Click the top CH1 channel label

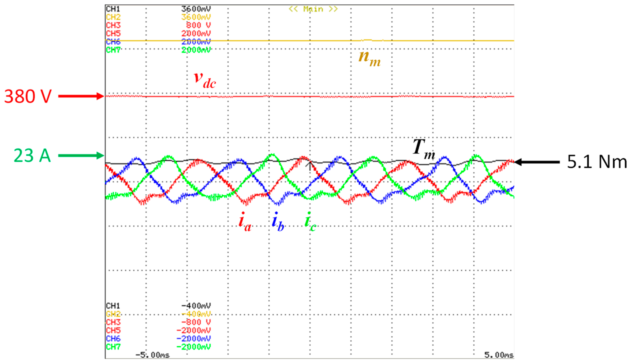coord(113,9)
